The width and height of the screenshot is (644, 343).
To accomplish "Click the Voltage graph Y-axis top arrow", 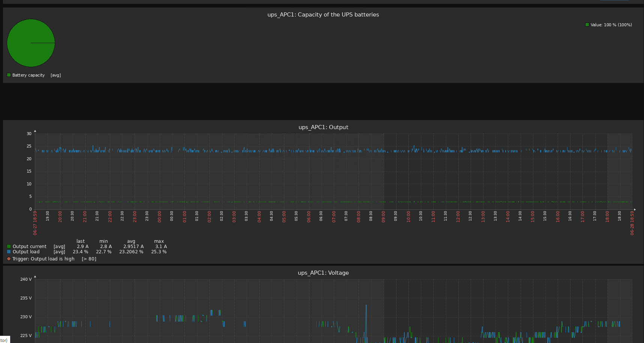I will (x=35, y=277).
